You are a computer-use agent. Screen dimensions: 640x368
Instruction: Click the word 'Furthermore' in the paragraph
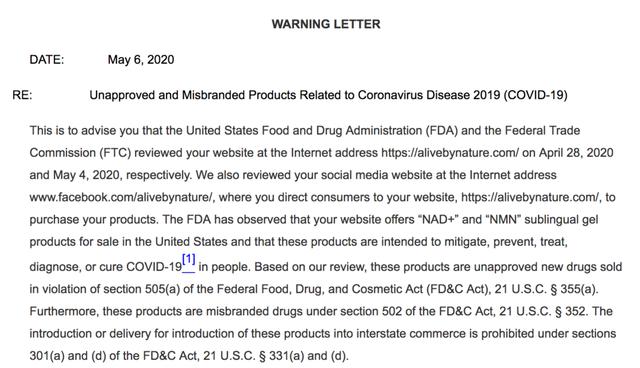pos(64,311)
